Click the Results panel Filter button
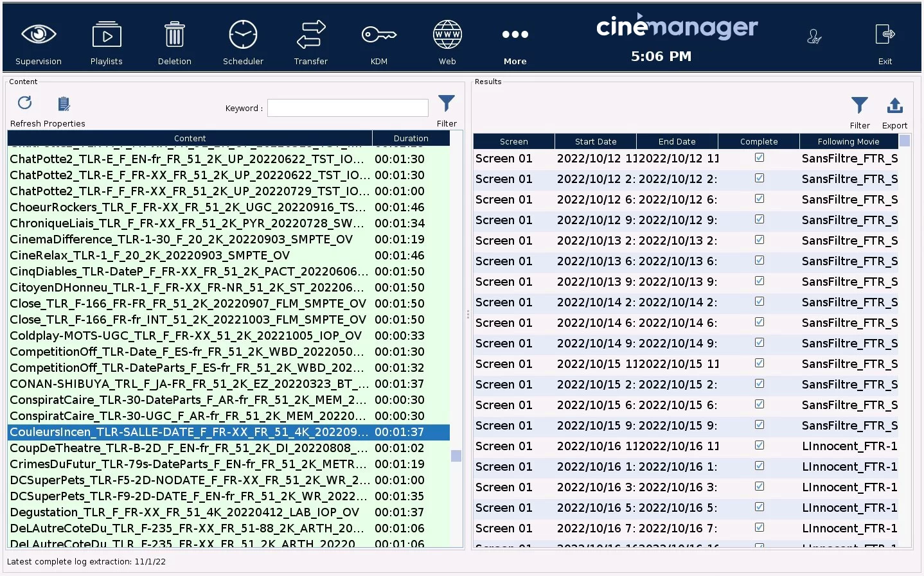This screenshot has height=576, width=924. point(859,106)
